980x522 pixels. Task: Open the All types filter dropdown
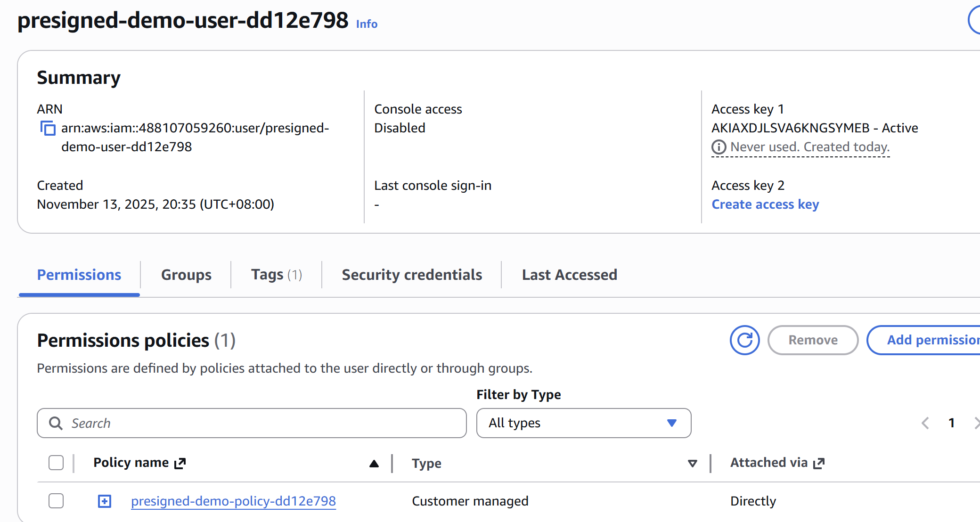(583, 423)
